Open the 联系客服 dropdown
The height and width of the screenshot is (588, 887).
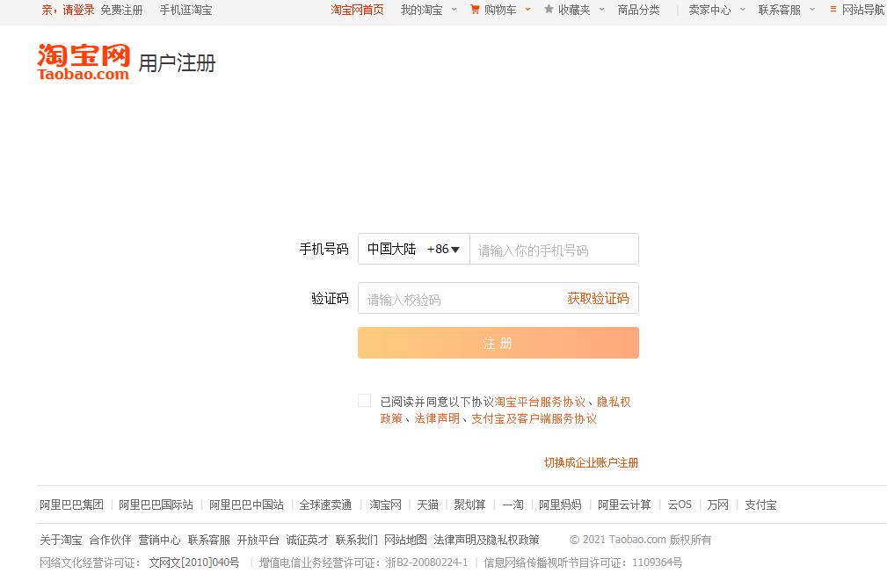779,11
